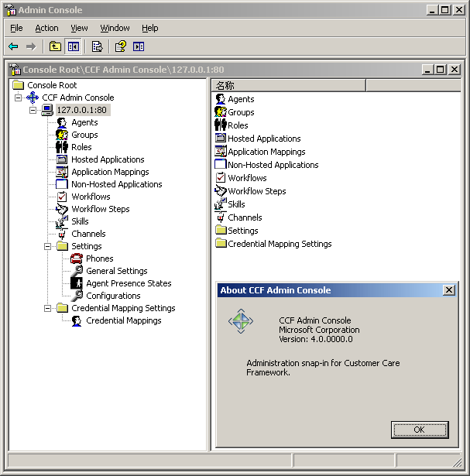Collapse Credential Mapping Settings folder in tree
The image size is (470, 476).
click(47, 308)
